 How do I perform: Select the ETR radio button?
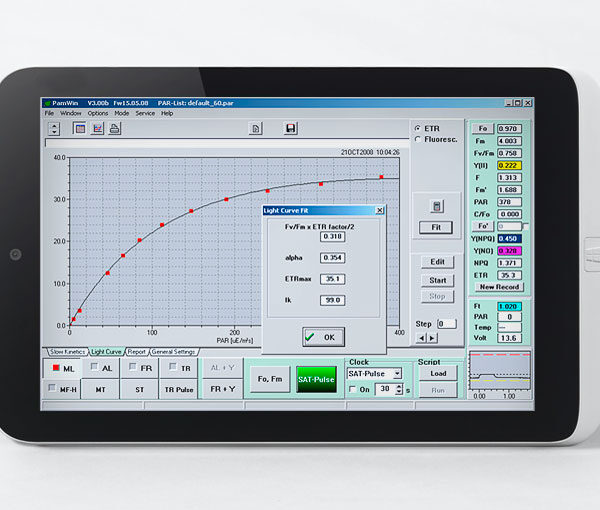(418, 129)
